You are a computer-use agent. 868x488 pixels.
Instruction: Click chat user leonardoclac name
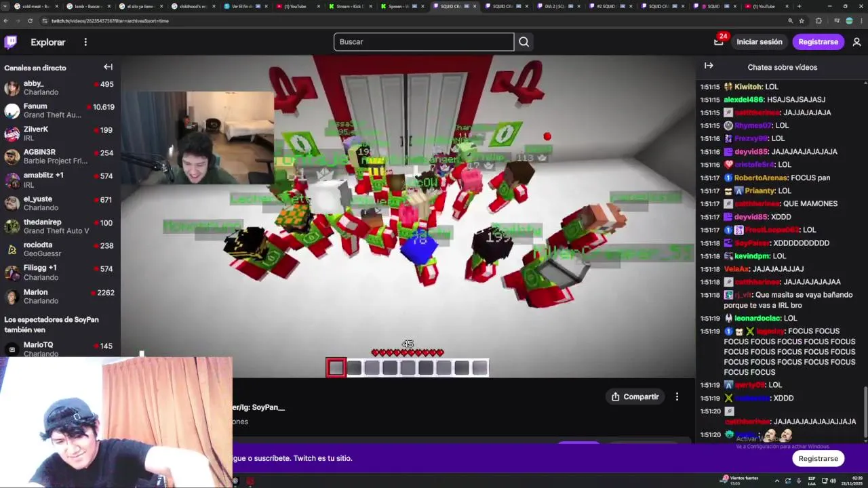pyautogui.click(x=758, y=318)
